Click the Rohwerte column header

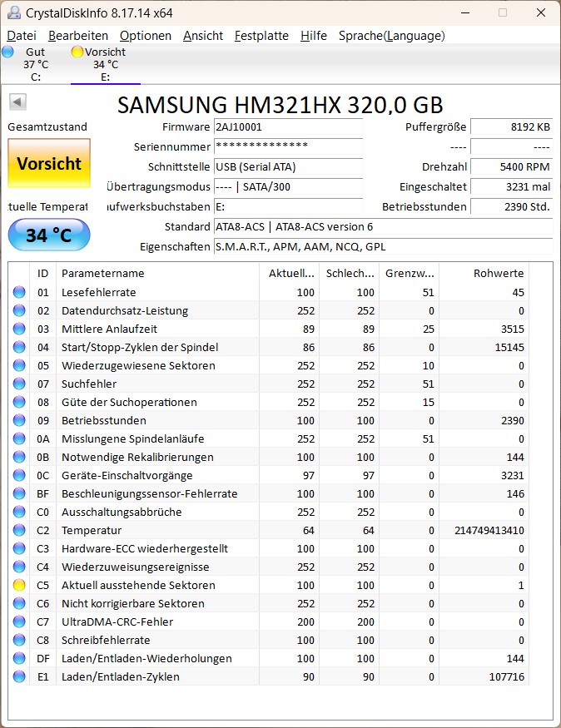484,273
